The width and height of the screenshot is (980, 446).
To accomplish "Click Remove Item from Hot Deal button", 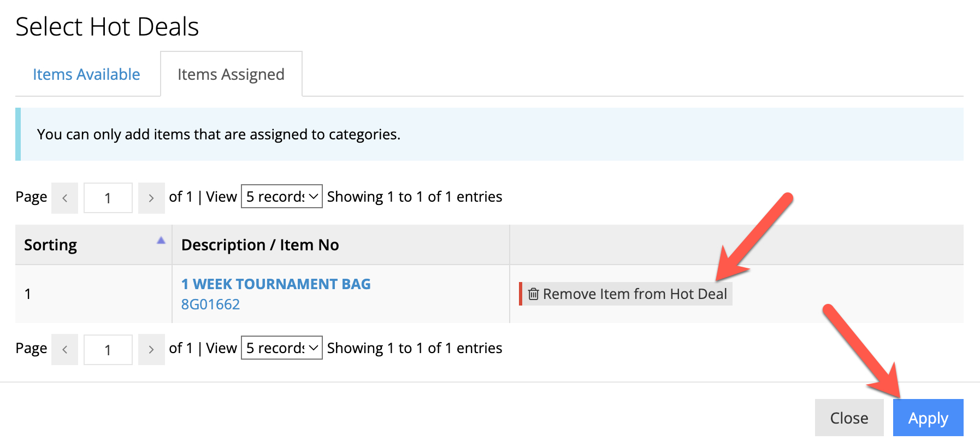I will (x=627, y=294).
